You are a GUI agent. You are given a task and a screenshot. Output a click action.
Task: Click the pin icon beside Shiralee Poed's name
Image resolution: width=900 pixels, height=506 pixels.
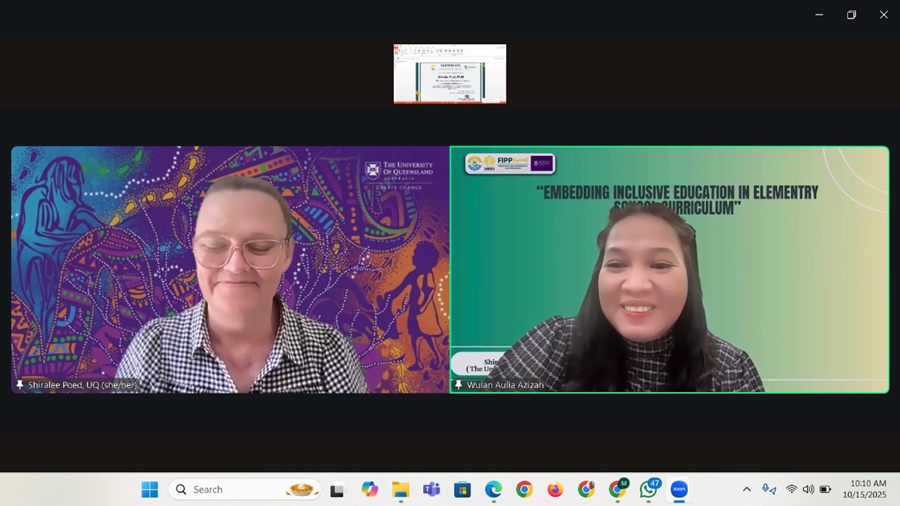tap(20, 385)
